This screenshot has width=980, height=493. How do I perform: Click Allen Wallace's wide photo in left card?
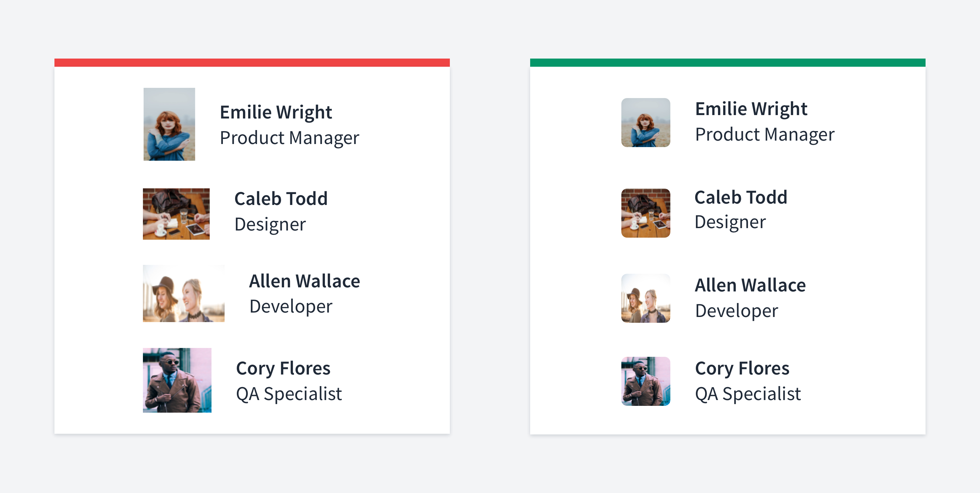tap(184, 293)
